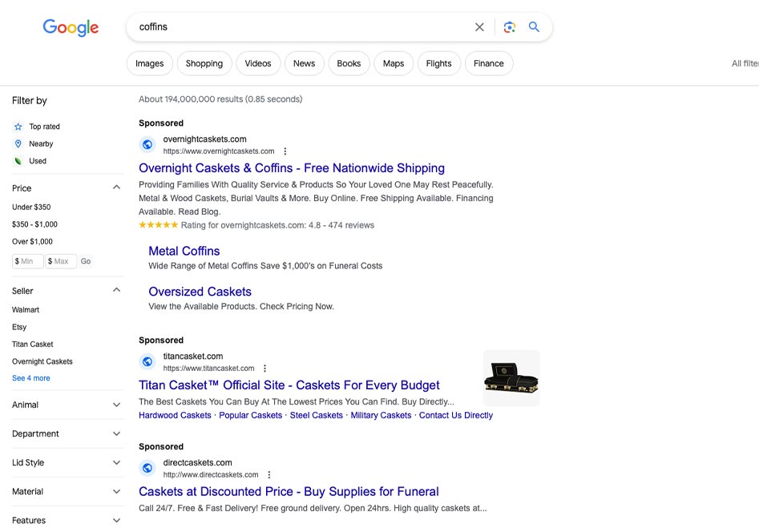Click the https://www.overnightcaskets.com URL text
The image size is (759, 532).
point(219,151)
